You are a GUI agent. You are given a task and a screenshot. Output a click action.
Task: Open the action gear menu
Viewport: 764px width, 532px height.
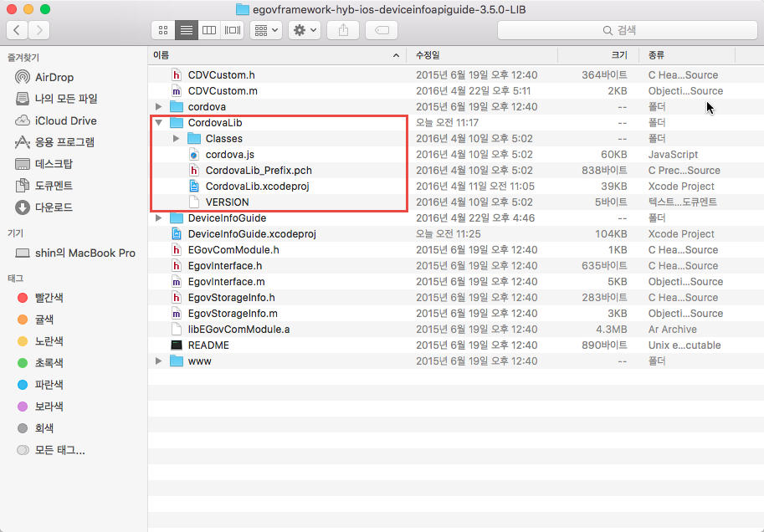click(x=304, y=30)
